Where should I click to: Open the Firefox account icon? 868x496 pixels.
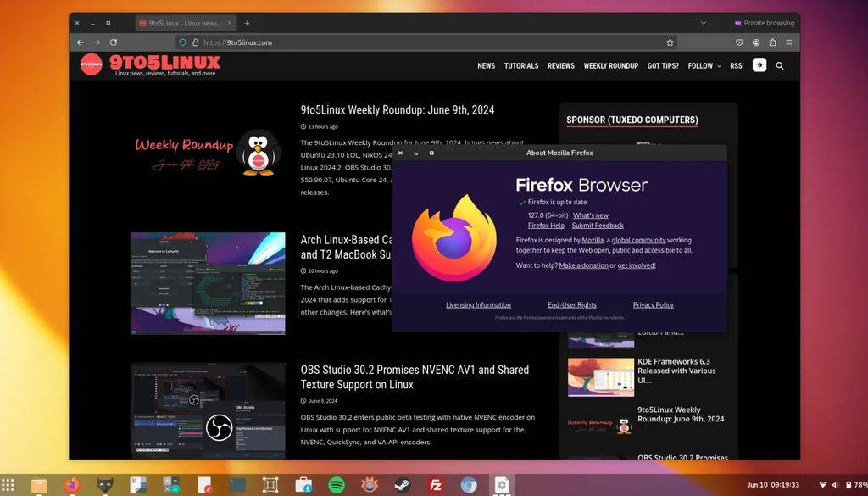[756, 42]
